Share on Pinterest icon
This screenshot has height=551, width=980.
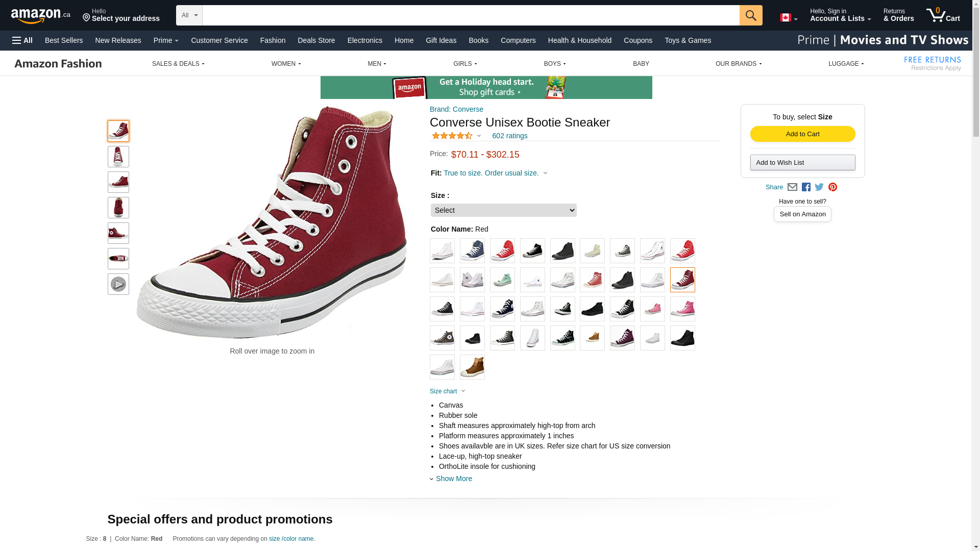(832, 187)
